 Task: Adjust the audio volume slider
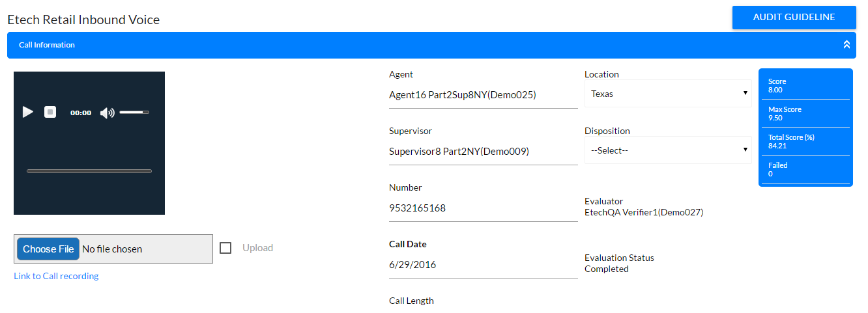(x=134, y=113)
